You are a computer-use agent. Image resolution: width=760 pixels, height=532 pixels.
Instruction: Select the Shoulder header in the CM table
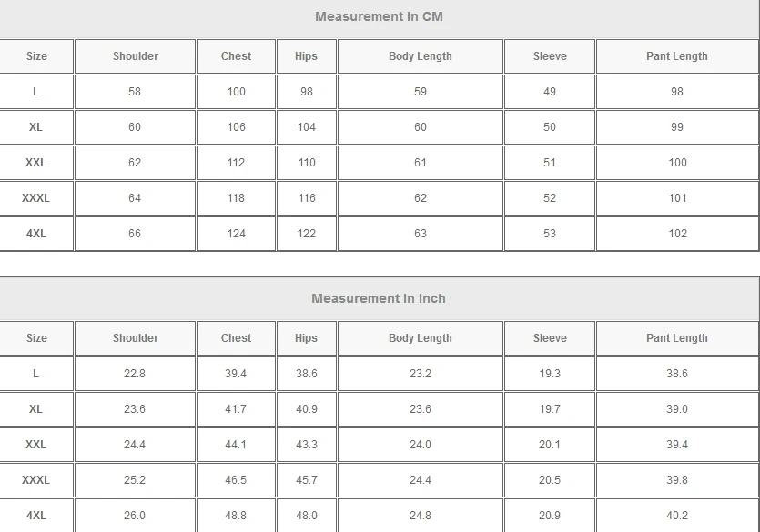135,56
